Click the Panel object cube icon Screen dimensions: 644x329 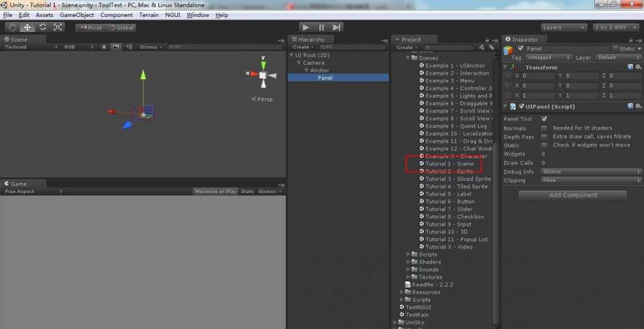click(x=508, y=51)
